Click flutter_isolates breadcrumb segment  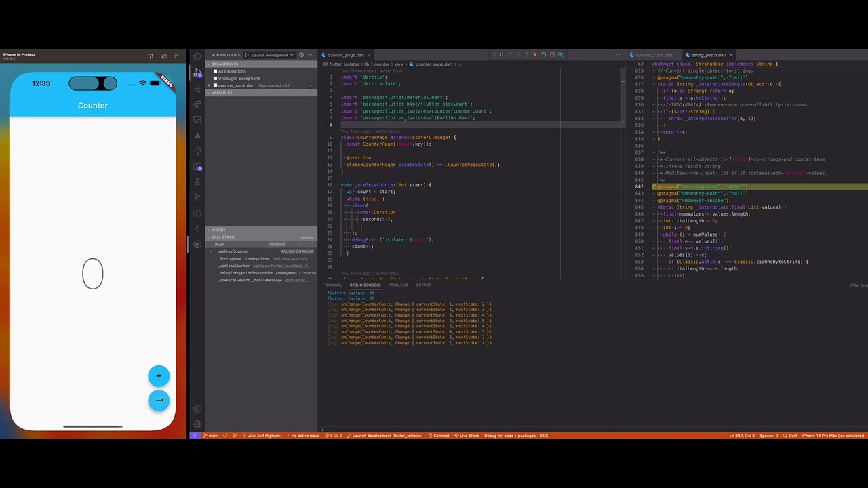click(344, 64)
